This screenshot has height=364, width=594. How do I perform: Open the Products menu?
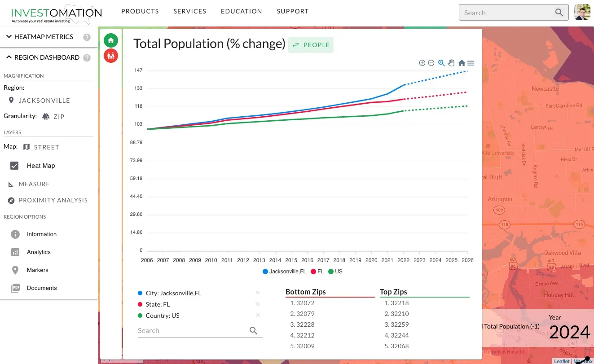coord(140,11)
